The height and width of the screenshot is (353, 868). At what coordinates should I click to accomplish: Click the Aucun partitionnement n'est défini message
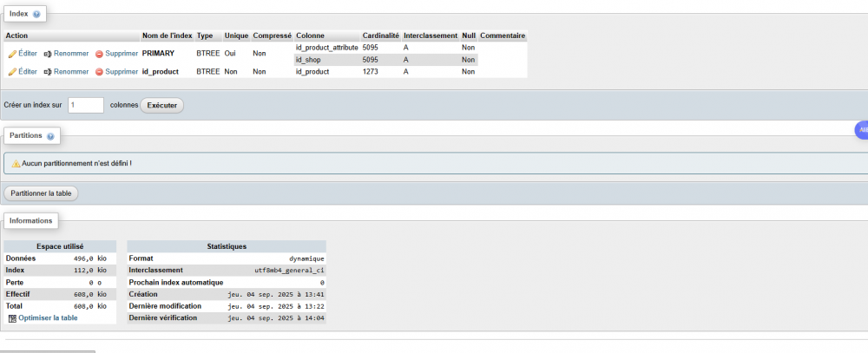click(76, 164)
